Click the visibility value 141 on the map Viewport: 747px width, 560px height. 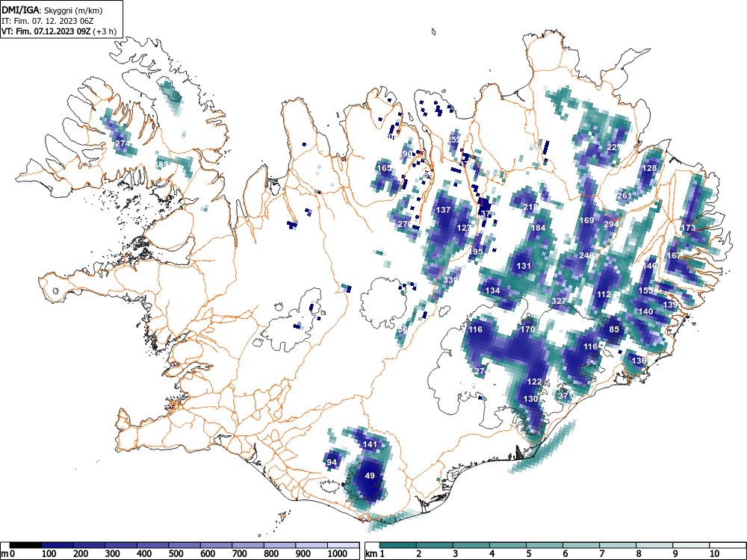click(x=371, y=444)
